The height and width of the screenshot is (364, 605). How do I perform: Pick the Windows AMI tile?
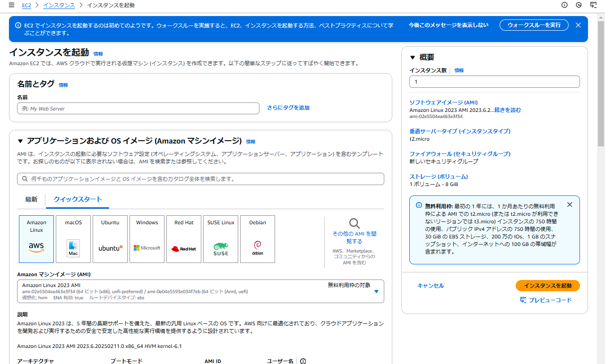pos(147,239)
